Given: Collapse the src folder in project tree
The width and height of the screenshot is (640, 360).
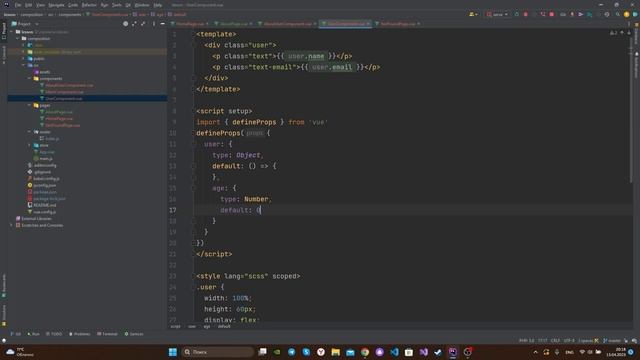Looking at the screenshot, I should pos(24,65).
